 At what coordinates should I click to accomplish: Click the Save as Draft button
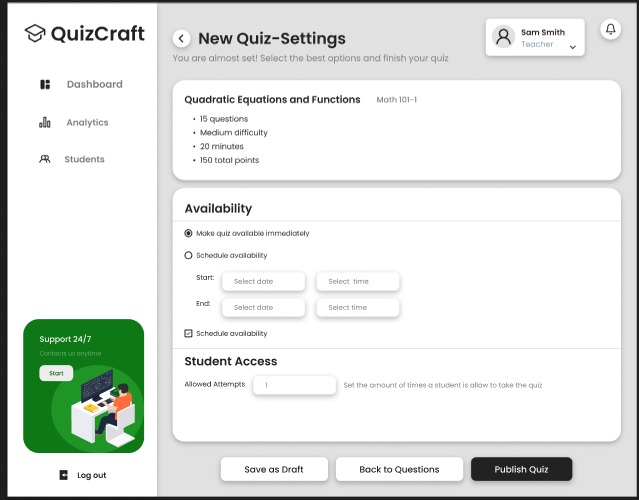click(274, 469)
